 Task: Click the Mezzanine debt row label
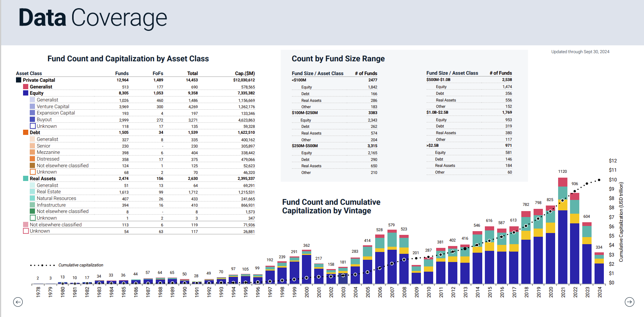pyautogui.click(x=48, y=152)
